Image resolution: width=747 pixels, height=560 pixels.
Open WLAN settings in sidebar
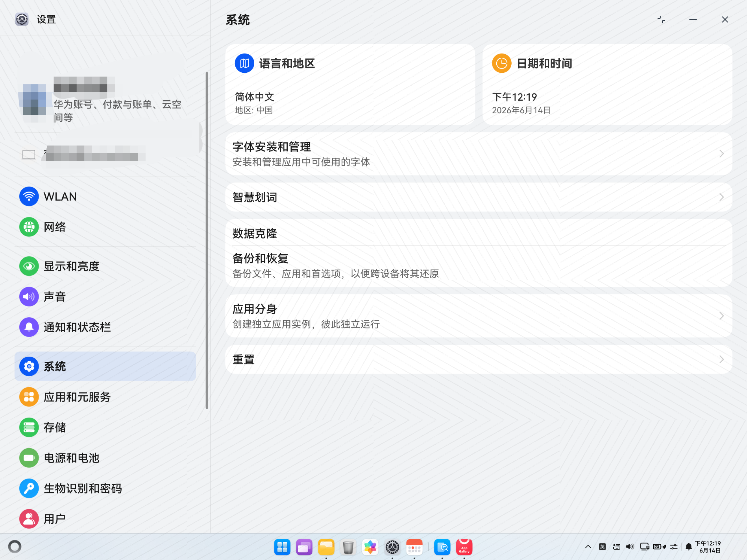click(105, 196)
